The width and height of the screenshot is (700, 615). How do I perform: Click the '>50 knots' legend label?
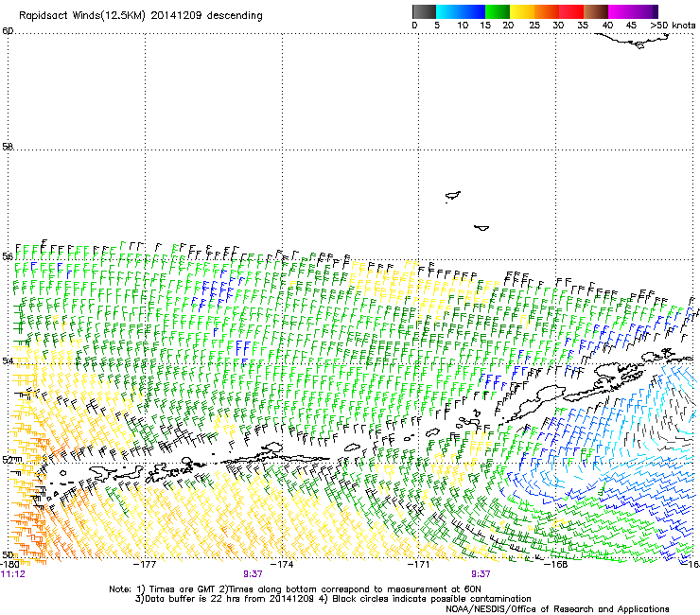tap(673, 26)
